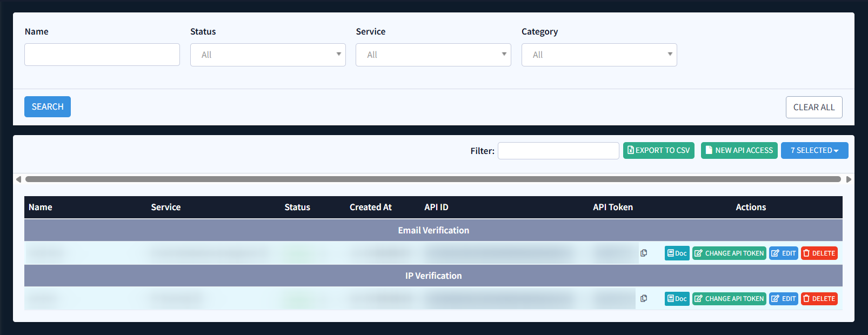Click Clear All to reset filters
The width and height of the screenshot is (868, 335).
(813, 107)
